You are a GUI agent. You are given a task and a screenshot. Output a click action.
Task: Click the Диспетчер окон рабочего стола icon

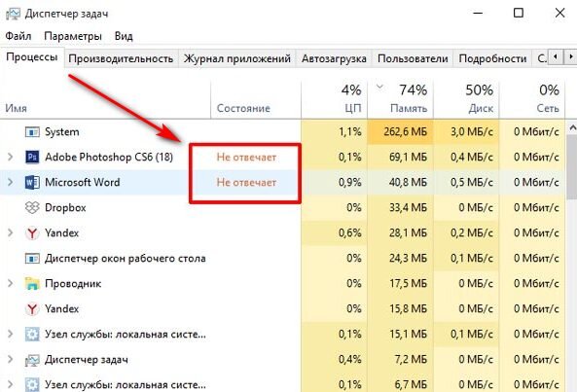(x=32, y=258)
